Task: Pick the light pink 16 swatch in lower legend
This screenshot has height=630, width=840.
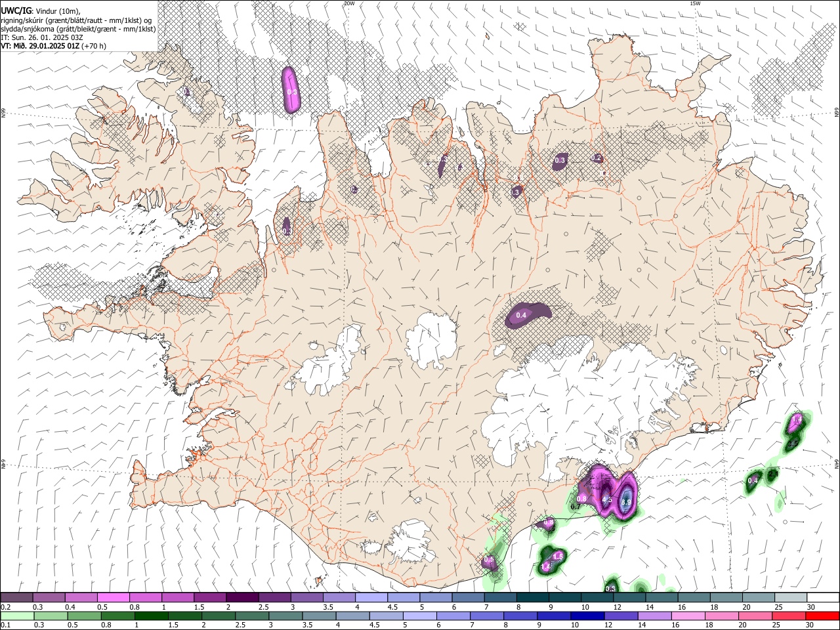Action: click(688, 616)
